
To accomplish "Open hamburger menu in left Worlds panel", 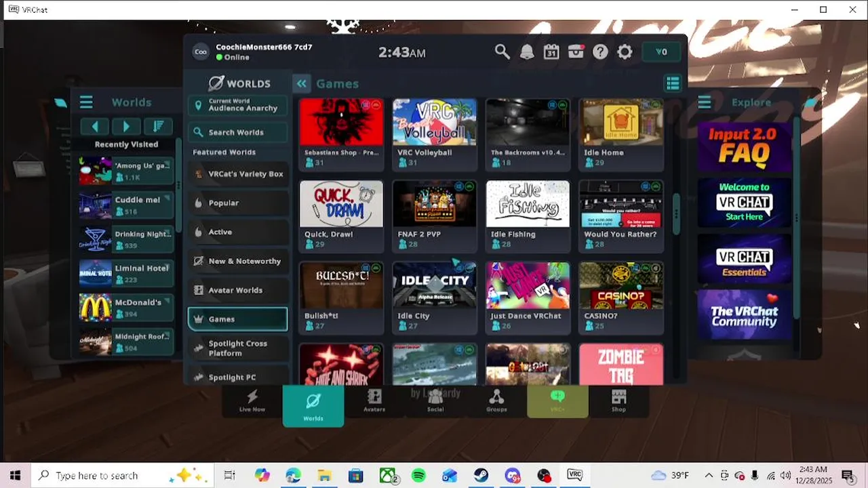I will pyautogui.click(x=86, y=102).
